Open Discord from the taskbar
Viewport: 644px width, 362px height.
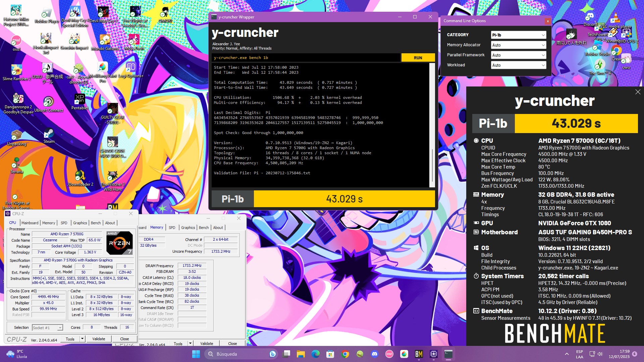(374, 354)
